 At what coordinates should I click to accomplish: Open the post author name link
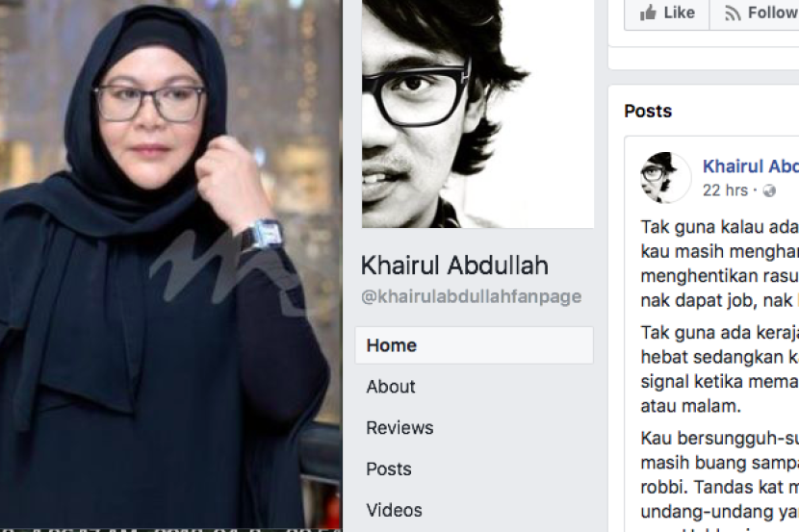point(750,166)
